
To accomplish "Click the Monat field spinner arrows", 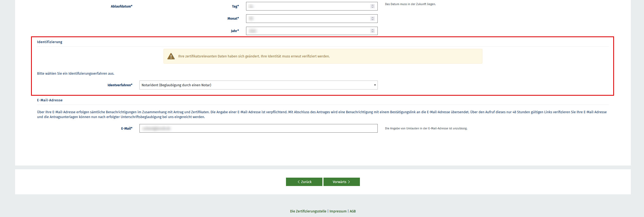I will tap(372, 19).
